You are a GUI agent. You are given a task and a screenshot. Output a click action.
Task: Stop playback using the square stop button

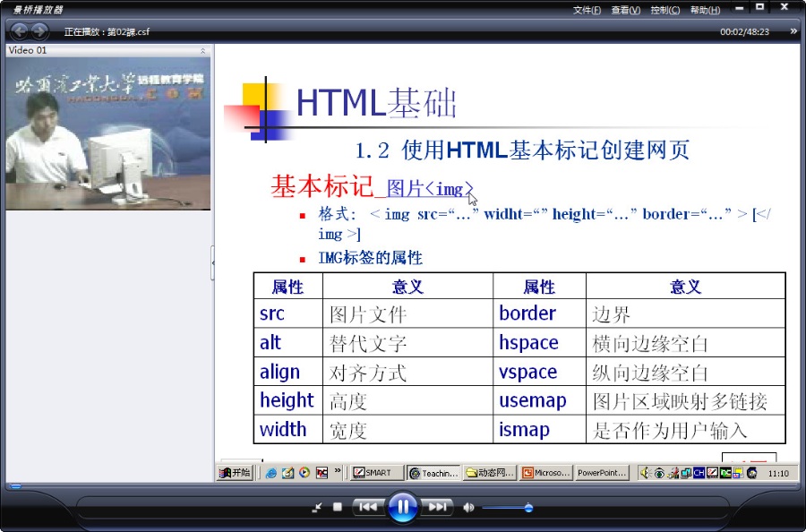(338, 507)
